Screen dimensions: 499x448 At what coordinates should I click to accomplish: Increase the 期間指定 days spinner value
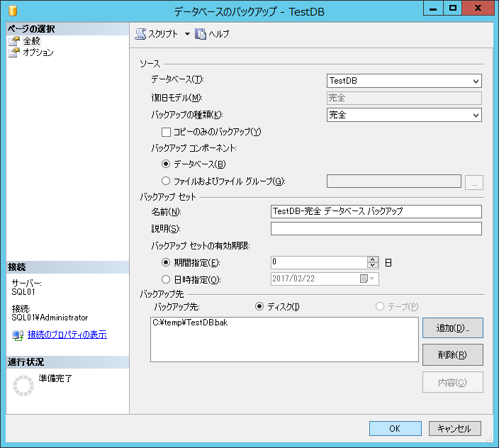click(373, 259)
